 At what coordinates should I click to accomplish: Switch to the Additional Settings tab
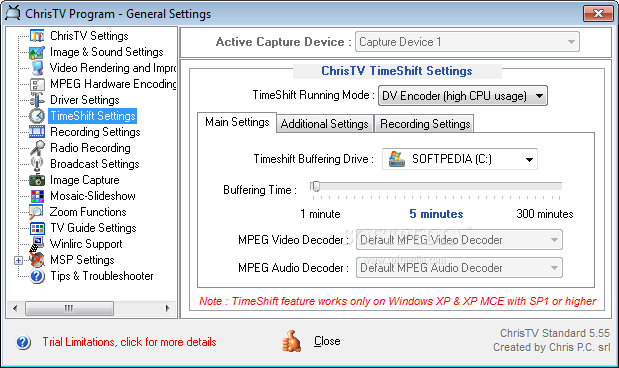tap(325, 124)
